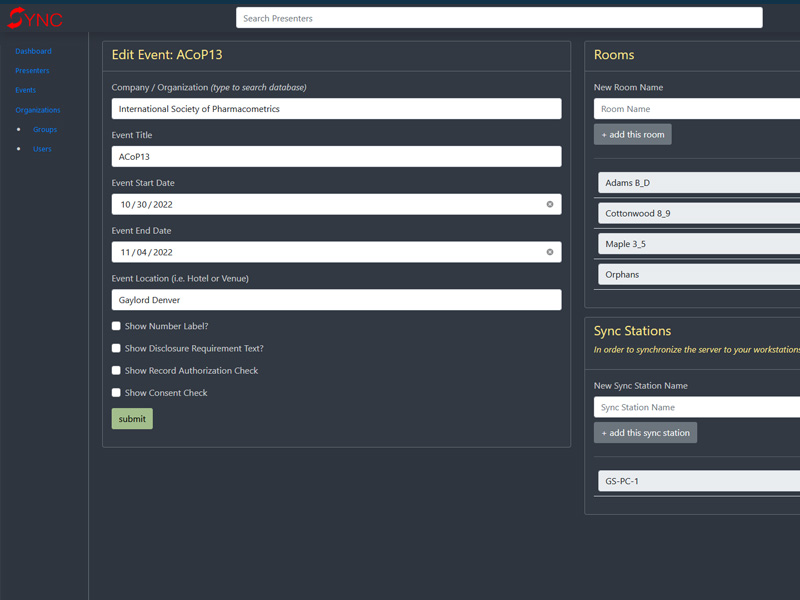Click the Sync Stations heading
The image size is (800, 600).
(632, 331)
